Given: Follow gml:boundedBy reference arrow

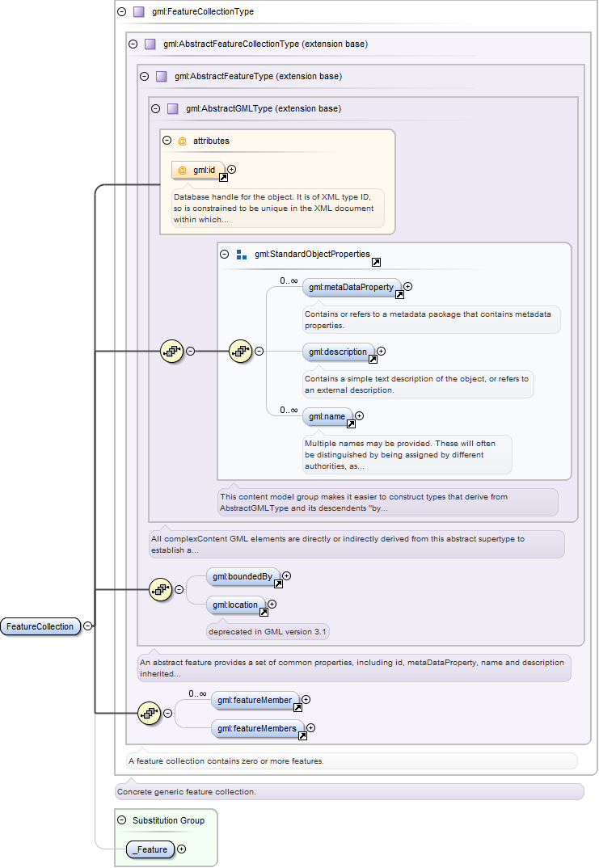Looking at the screenshot, I should click(278, 584).
